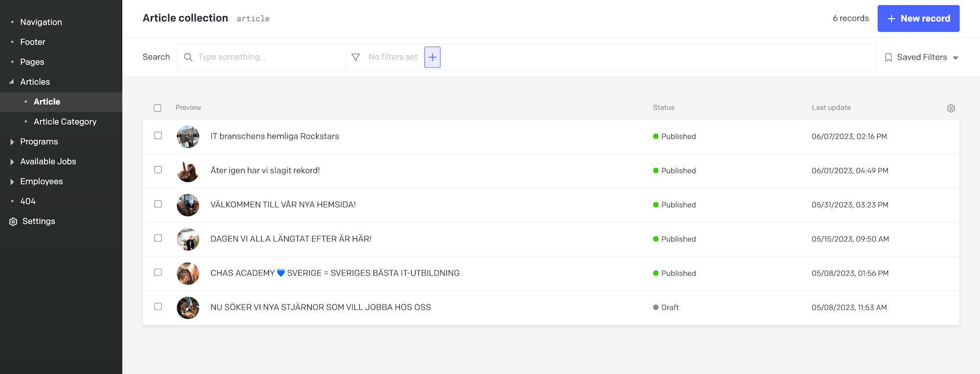980x374 pixels.
Task: Expand the Employees tree section
Action: [x=12, y=182]
